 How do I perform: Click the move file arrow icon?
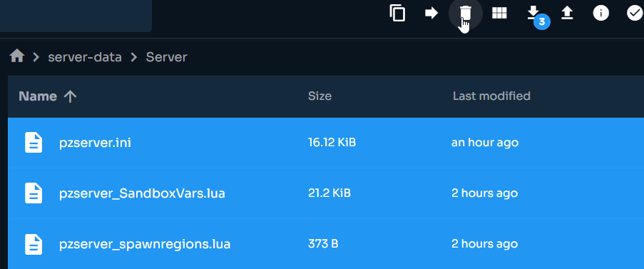click(431, 13)
